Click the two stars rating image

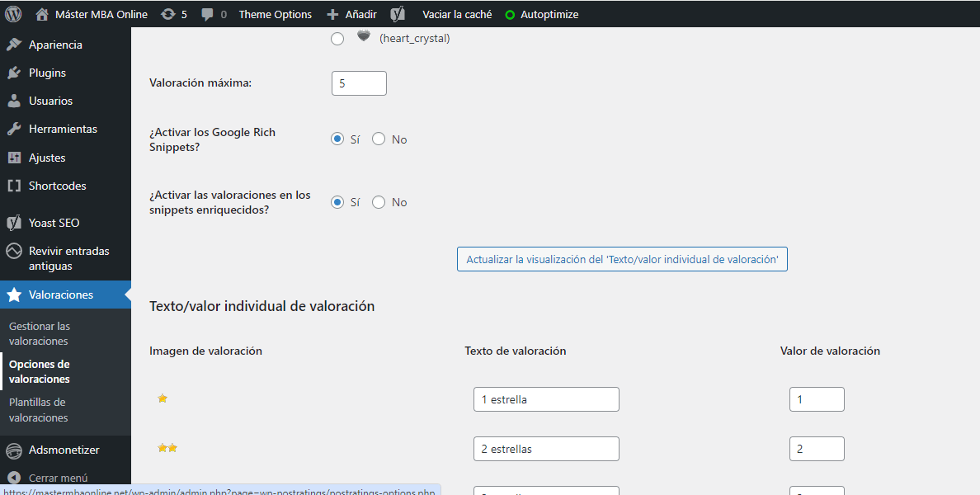pyautogui.click(x=167, y=447)
